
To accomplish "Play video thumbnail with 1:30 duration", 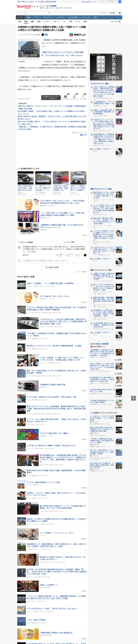I will (x=43, y=178).
